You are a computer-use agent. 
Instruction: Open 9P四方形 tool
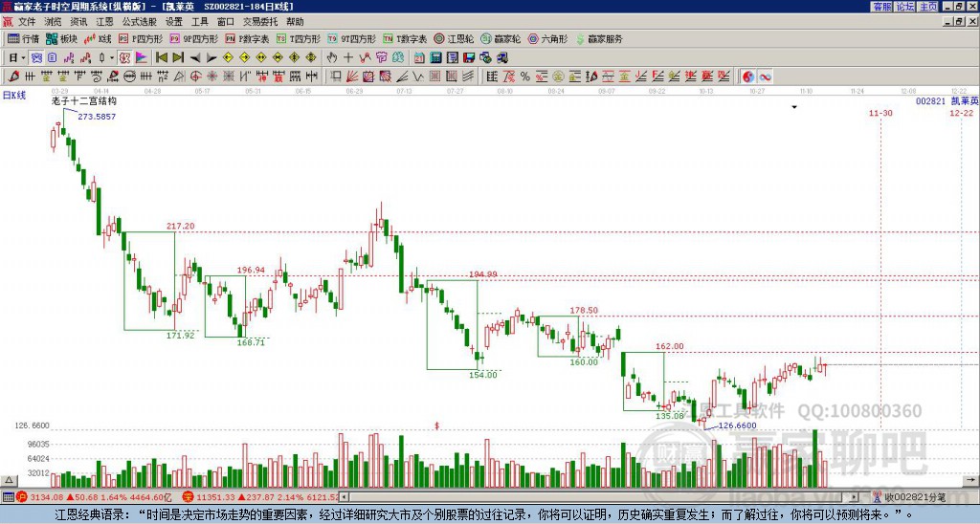[x=193, y=38]
